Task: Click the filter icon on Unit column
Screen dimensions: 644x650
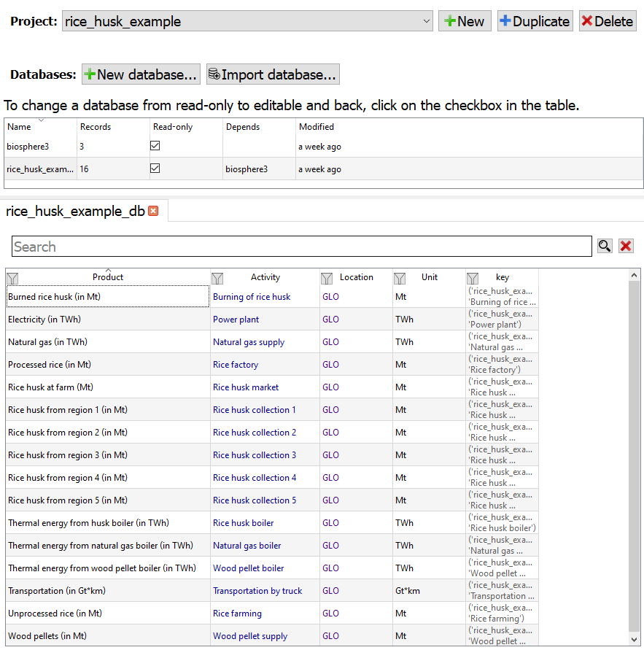Action: coord(400,278)
